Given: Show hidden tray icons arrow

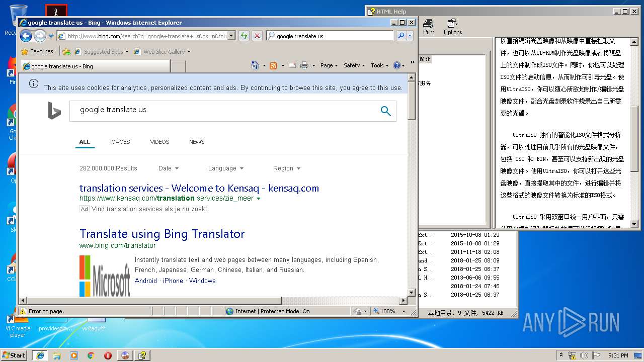Looking at the screenshot, I should point(561,355).
